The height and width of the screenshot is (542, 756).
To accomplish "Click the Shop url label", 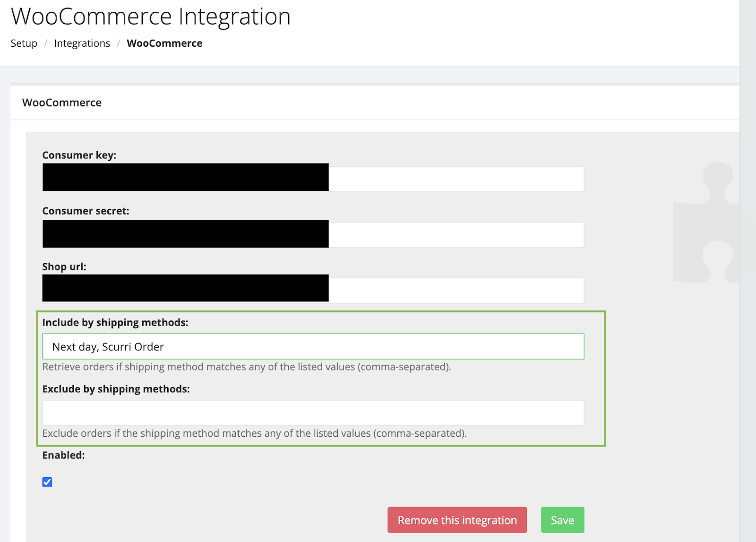I will click(64, 267).
